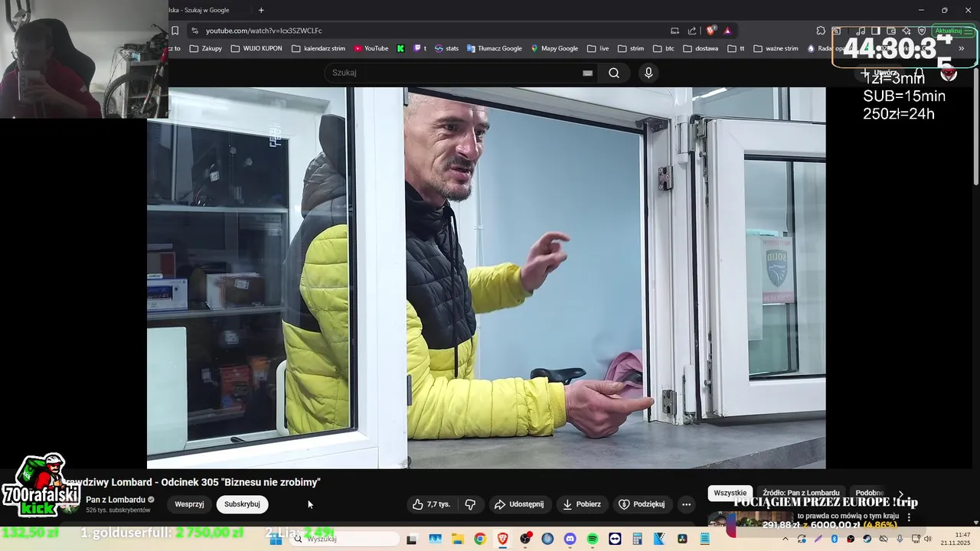Open the Twitch bookmark labeled t
The width and height of the screenshot is (980, 551).
pos(420,48)
